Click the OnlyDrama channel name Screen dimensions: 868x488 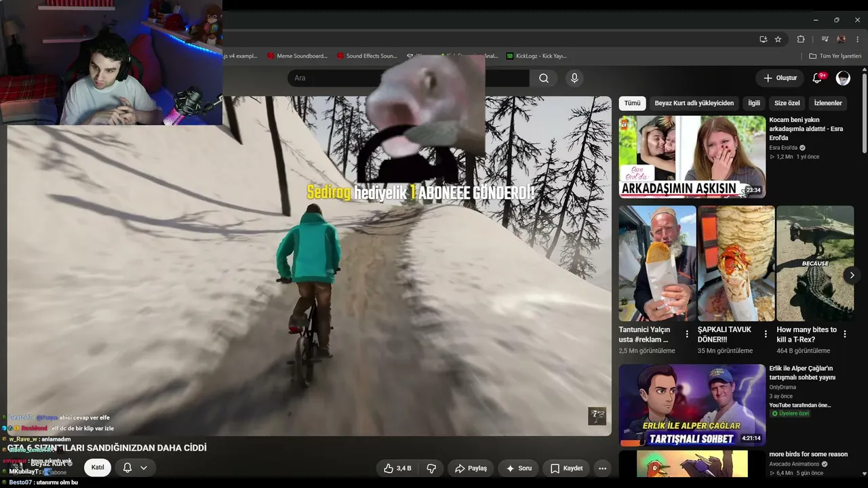point(783,387)
